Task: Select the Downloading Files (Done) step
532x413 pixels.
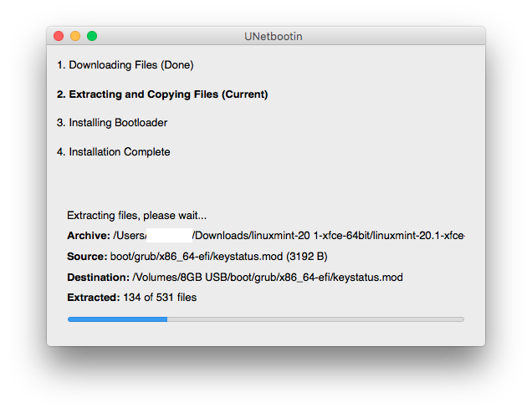Action: click(x=125, y=65)
